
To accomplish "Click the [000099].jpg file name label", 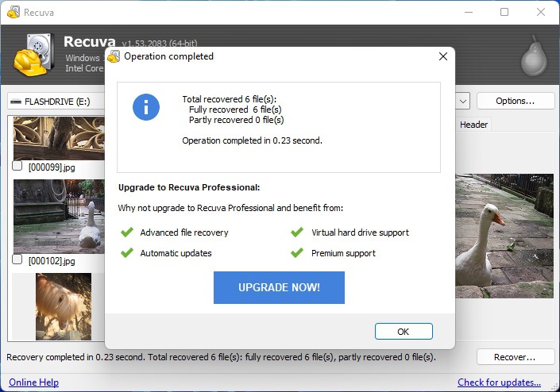I will (x=52, y=167).
